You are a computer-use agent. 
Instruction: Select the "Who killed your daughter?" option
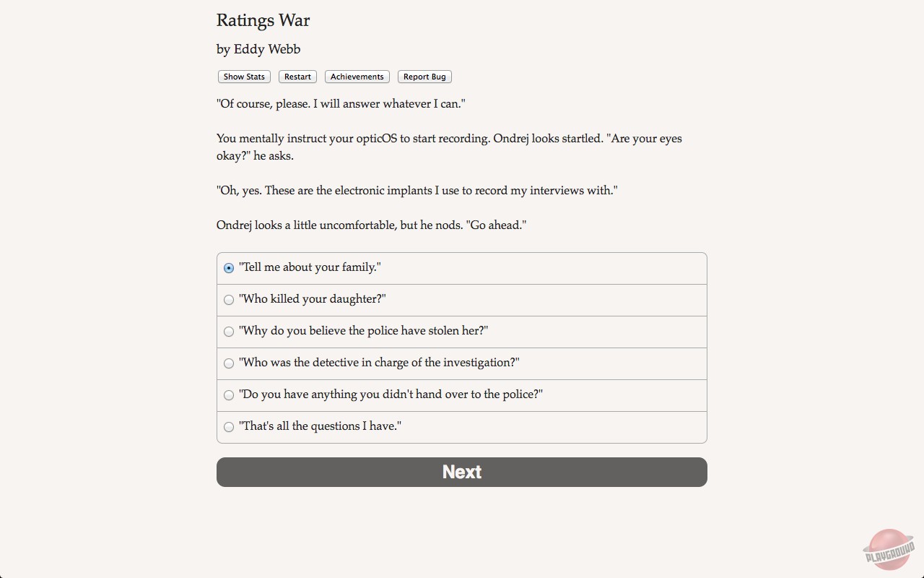coord(229,299)
